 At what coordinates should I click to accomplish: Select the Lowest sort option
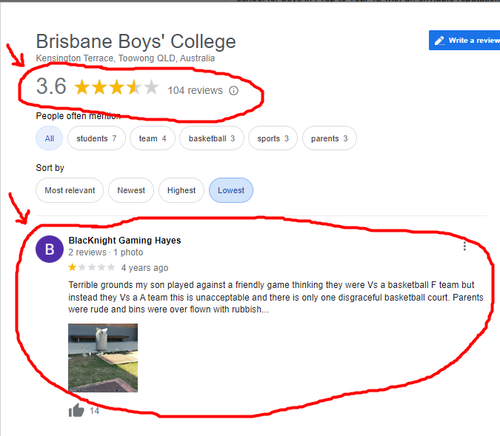point(231,190)
